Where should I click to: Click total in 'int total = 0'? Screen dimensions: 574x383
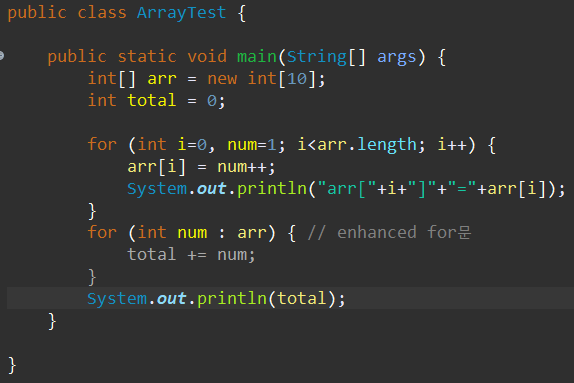(152, 101)
